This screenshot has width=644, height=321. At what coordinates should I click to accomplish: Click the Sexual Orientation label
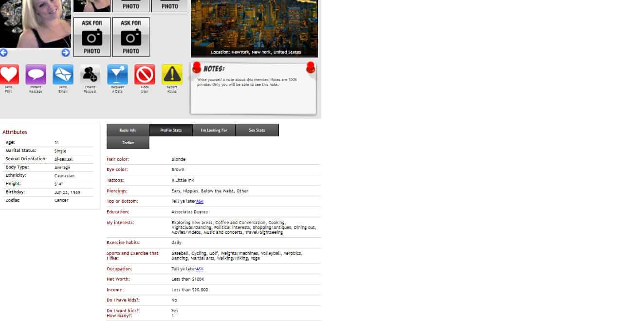click(x=26, y=159)
